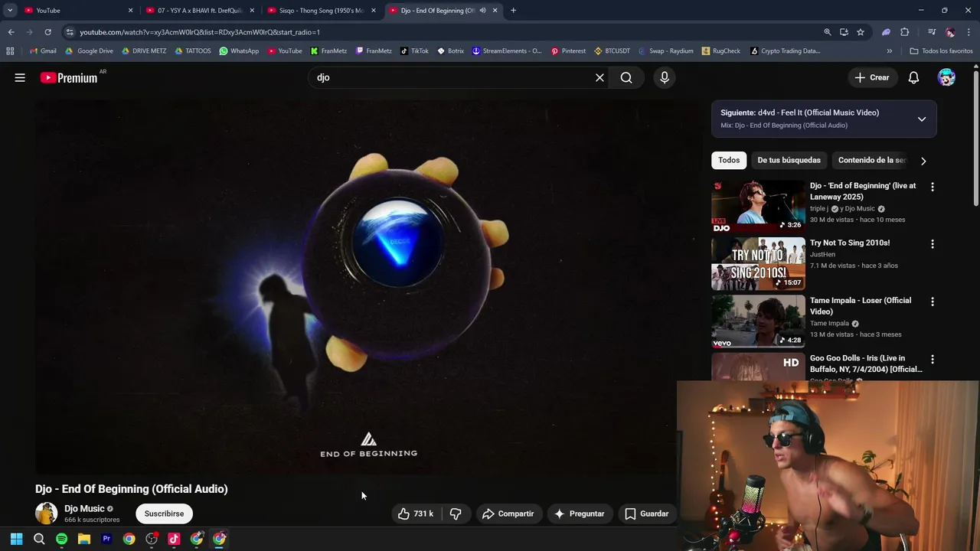The width and height of the screenshot is (980, 551).
Task: Open TikTok app from the taskbar
Action: point(174,539)
